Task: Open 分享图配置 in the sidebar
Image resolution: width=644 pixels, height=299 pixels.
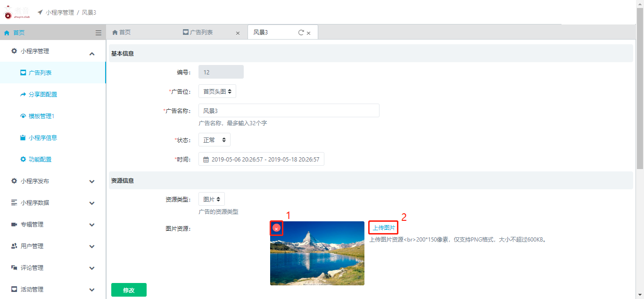Action: coord(42,95)
